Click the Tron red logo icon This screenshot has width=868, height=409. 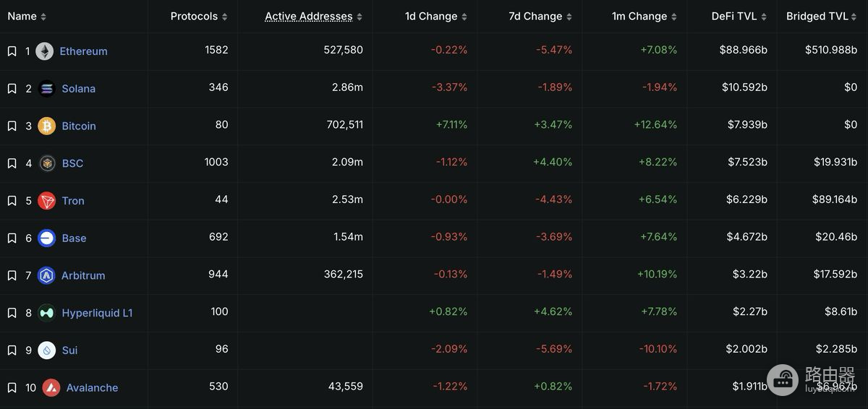pos(47,201)
